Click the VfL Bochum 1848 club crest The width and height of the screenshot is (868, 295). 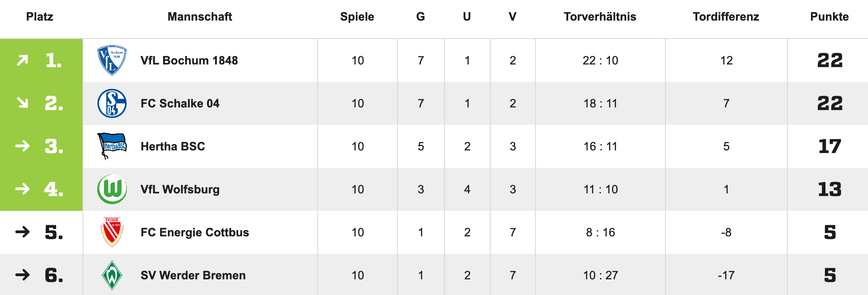point(112,60)
